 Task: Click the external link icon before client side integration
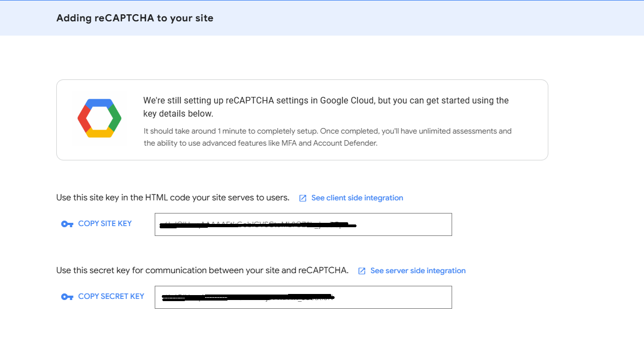point(303,198)
